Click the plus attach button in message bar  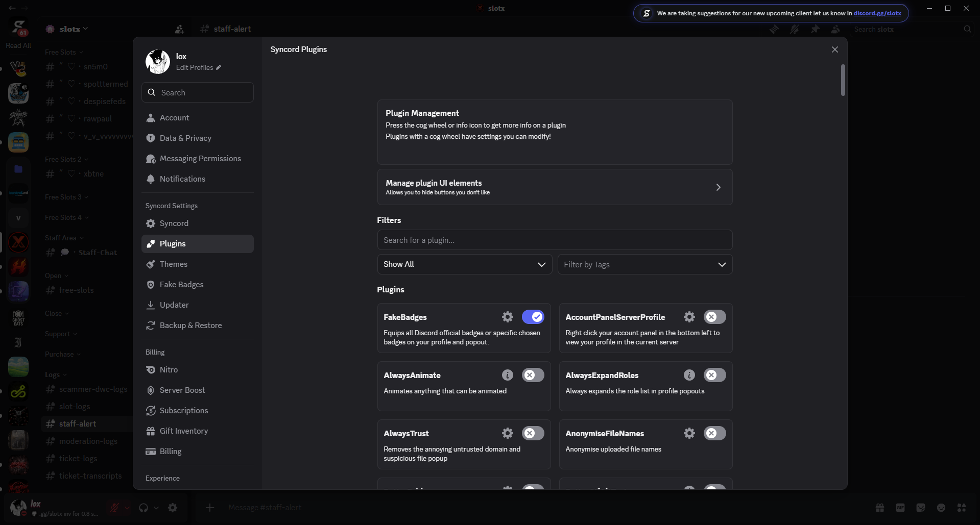tap(209, 508)
